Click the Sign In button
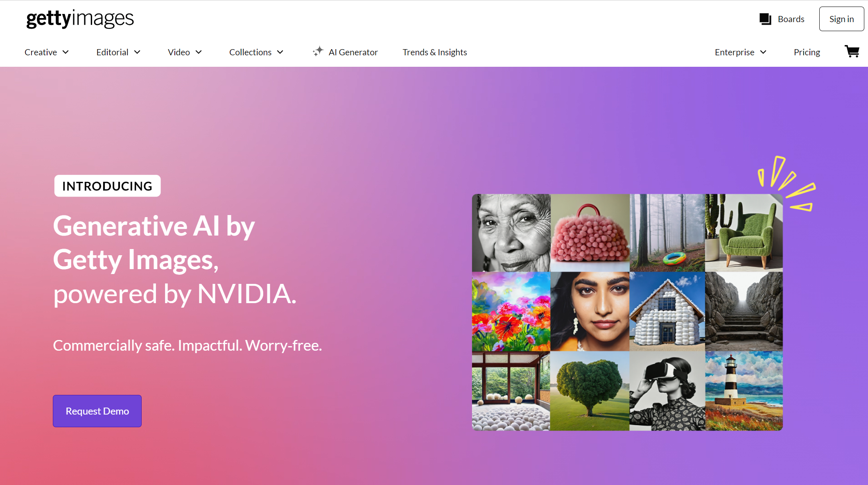The height and width of the screenshot is (485, 868). coord(841,18)
